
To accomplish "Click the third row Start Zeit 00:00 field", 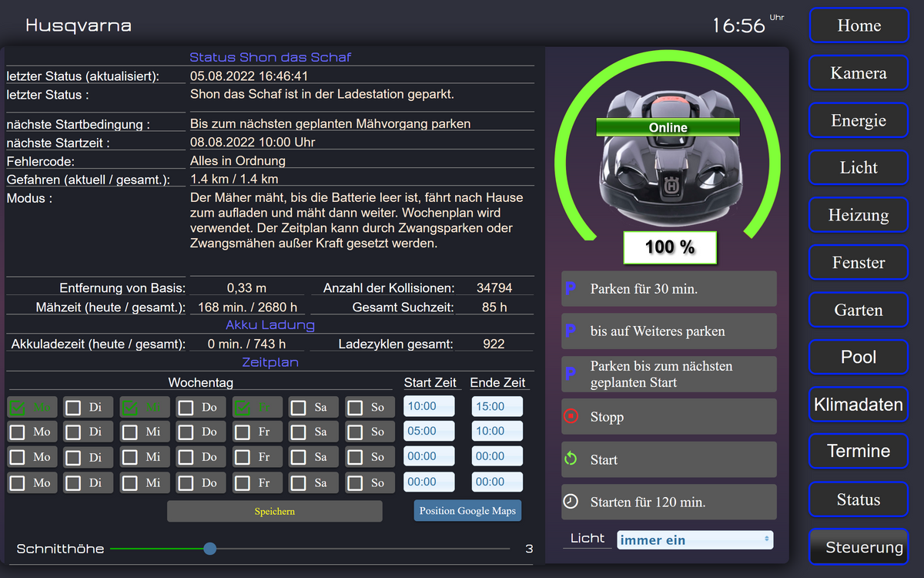I will pyautogui.click(x=429, y=456).
